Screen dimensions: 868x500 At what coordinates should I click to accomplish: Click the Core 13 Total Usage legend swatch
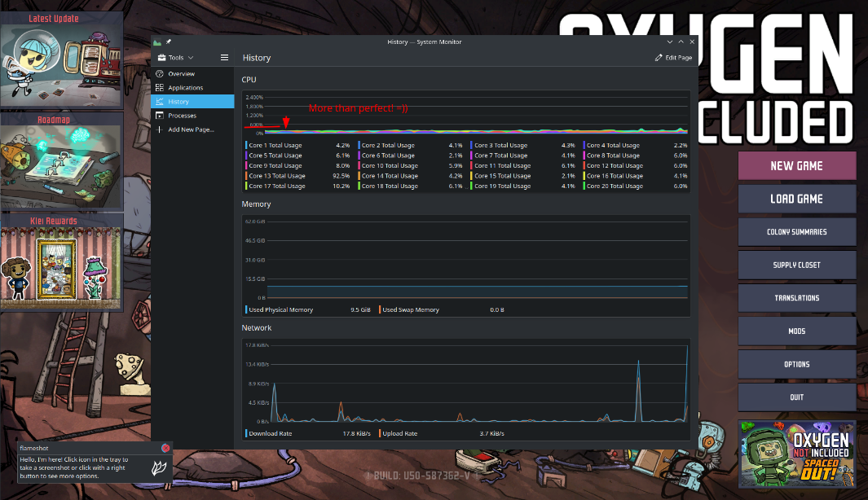[x=246, y=176]
